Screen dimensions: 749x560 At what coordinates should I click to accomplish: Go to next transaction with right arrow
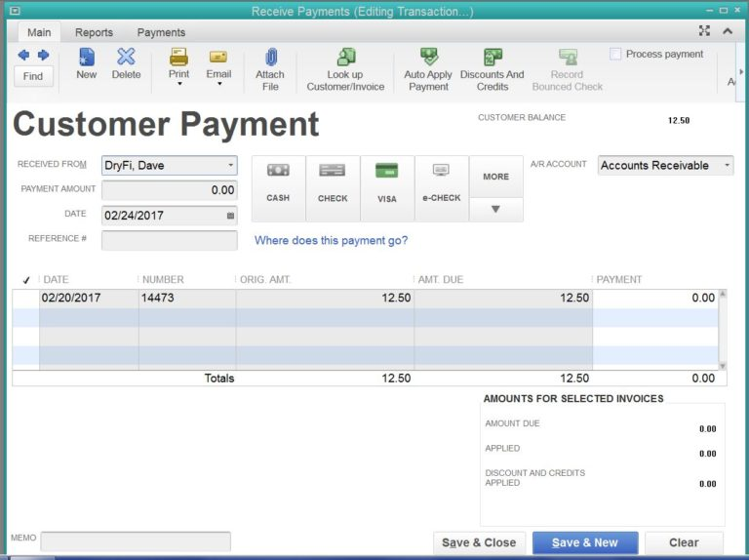[44, 55]
